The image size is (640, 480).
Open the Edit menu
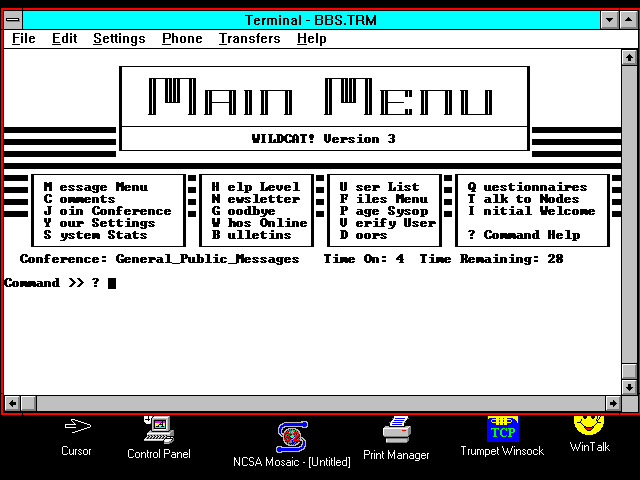(x=64, y=39)
